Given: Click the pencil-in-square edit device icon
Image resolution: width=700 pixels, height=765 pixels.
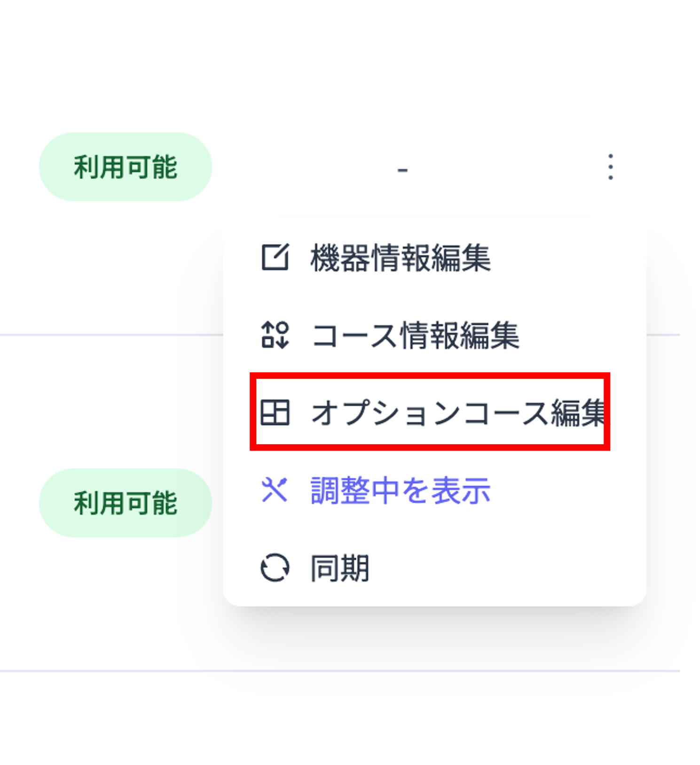Looking at the screenshot, I should 276,256.
